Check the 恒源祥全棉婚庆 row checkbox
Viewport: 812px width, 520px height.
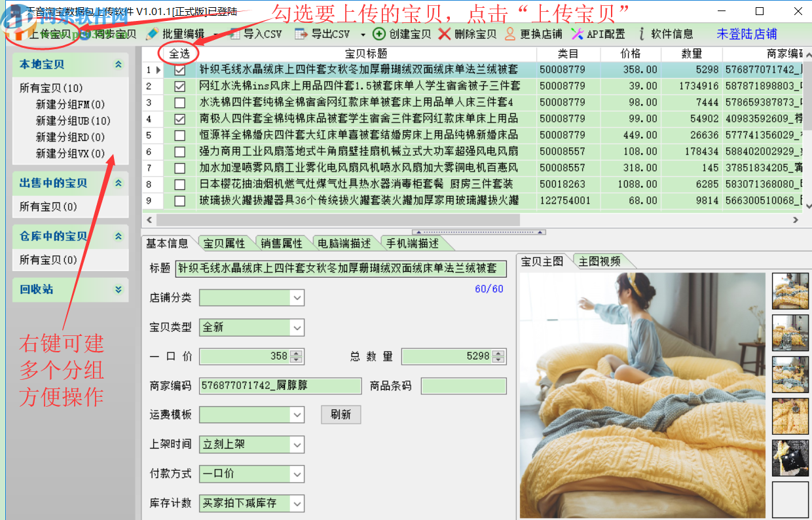179,135
